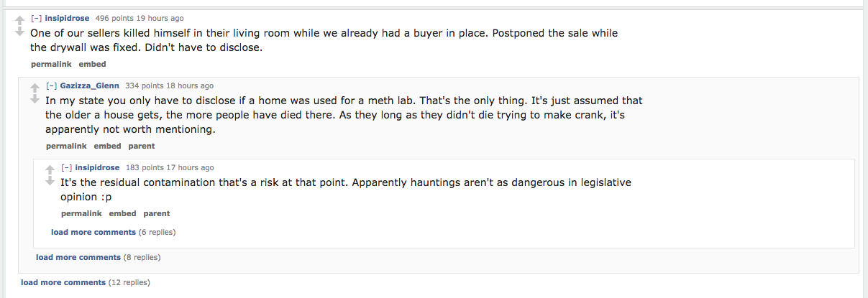
Task: Load more comments with 12 replies
Action: click(x=63, y=282)
